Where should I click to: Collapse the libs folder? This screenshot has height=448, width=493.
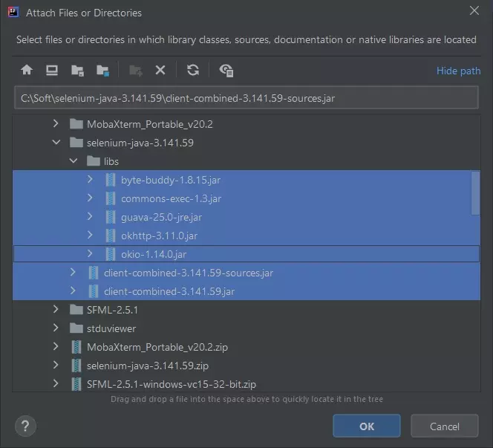click(74, 160)
